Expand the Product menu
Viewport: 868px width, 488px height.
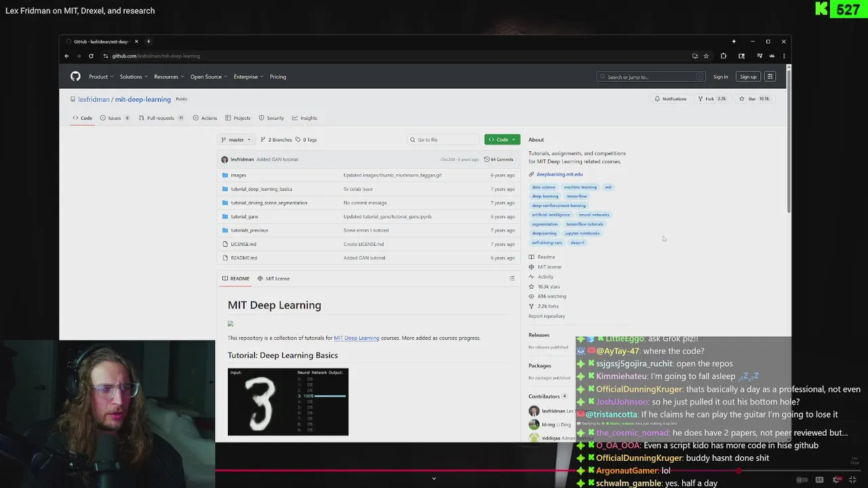(x=101, y=77)
